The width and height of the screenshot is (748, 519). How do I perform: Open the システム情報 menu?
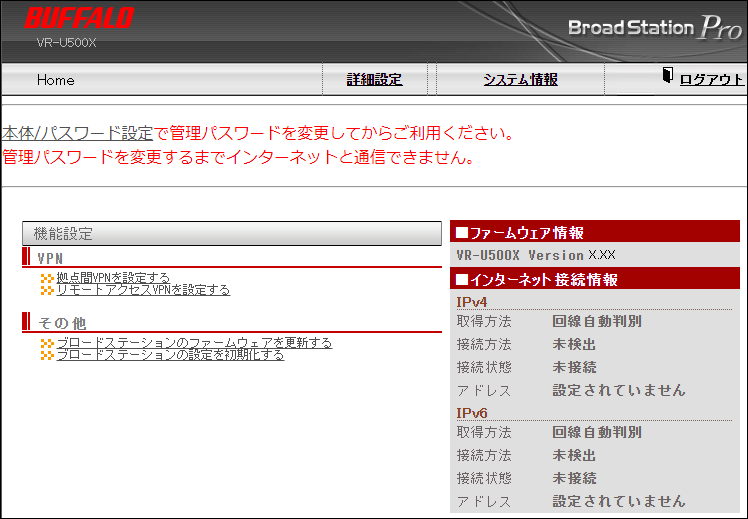pyautogui.click(x=520, y=80)
